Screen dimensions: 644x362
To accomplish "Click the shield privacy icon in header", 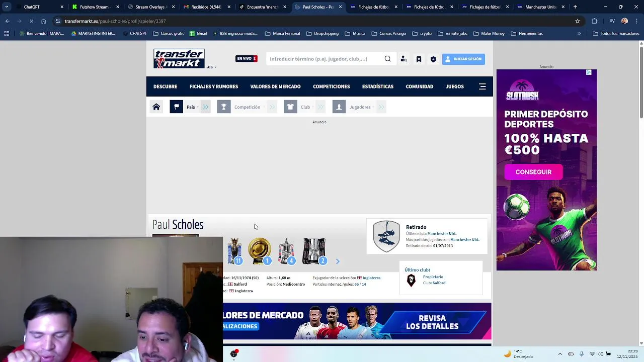I will click(433, 59).
